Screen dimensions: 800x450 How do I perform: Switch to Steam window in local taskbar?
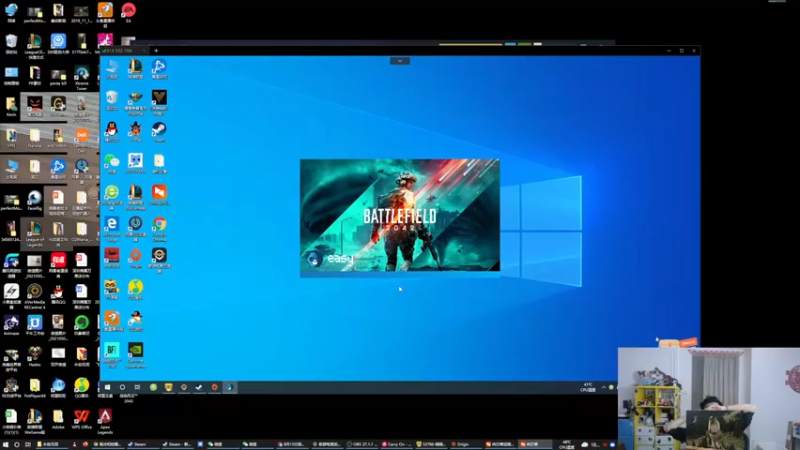coord(141,444)
